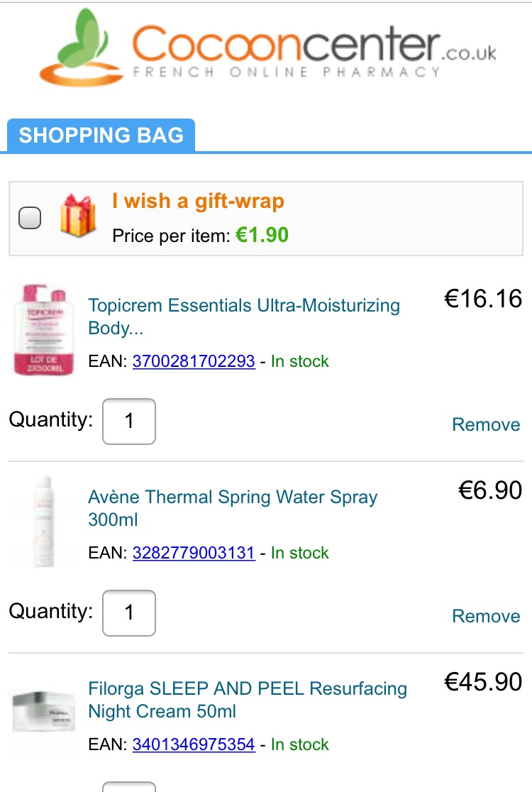Click the Topicrem product thumbnail
Image resolution: width=532 pixels, height=792 pixels.
tap(40, 328)
